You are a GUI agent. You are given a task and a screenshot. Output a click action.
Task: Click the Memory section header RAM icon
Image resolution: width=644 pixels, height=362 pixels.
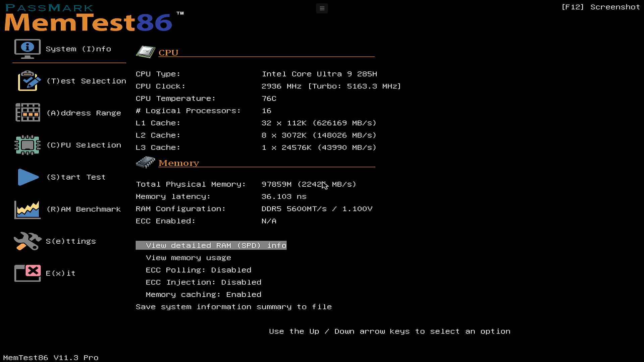point(145,163)
